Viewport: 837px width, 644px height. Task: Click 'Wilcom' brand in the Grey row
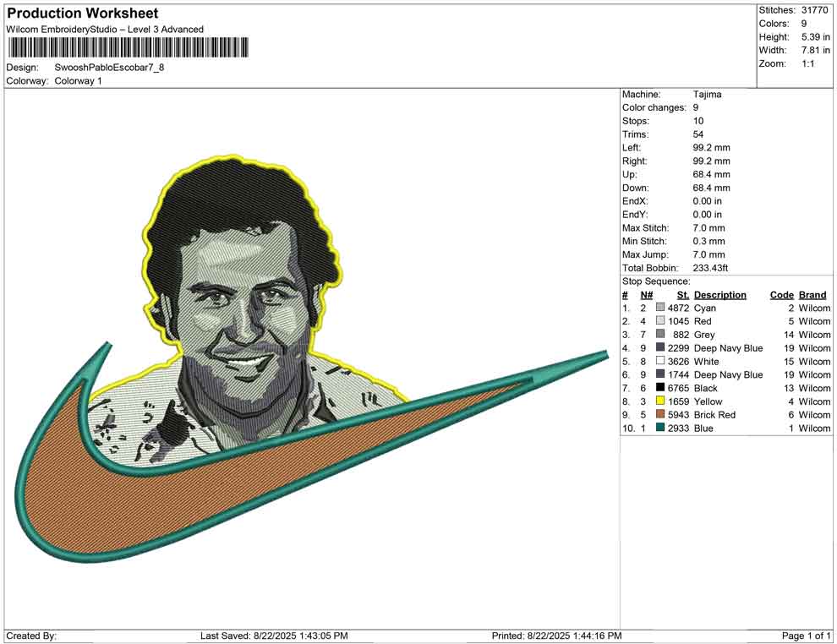point(814,335)
